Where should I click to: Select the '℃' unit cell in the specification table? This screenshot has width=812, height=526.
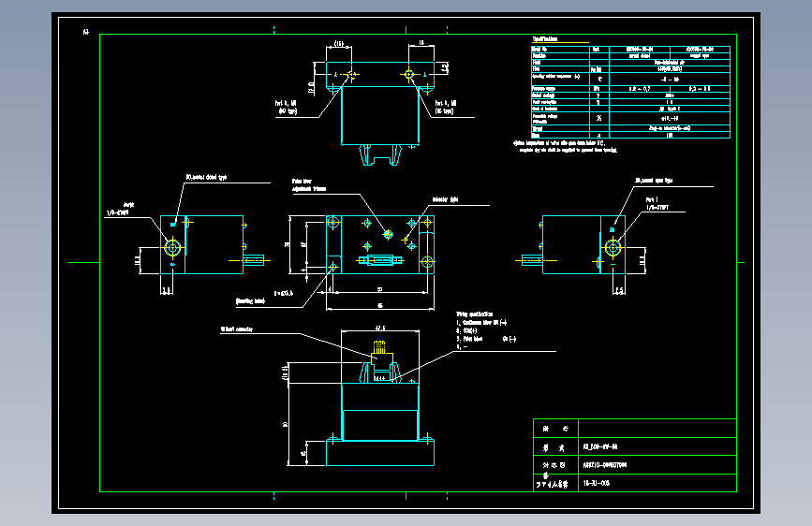(599, 80)
